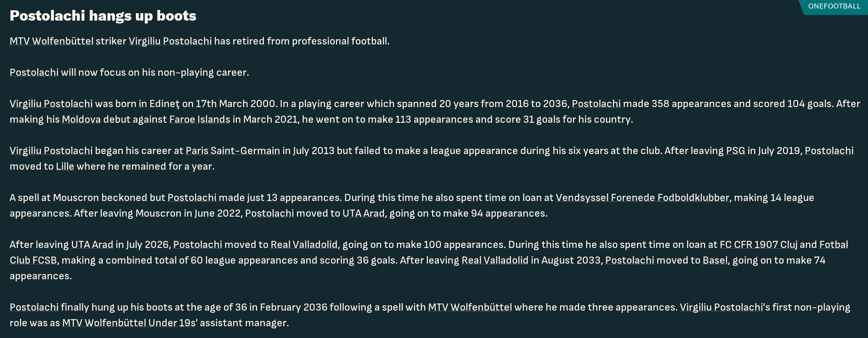Click UTA Arad link after 'moved to'

[x=363, y=213]
